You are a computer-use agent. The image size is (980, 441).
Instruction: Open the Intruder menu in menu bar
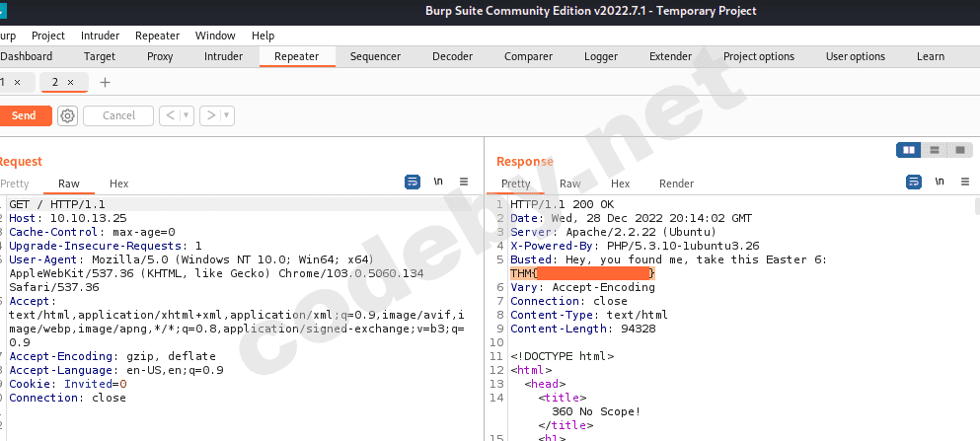tap(100, 36)
